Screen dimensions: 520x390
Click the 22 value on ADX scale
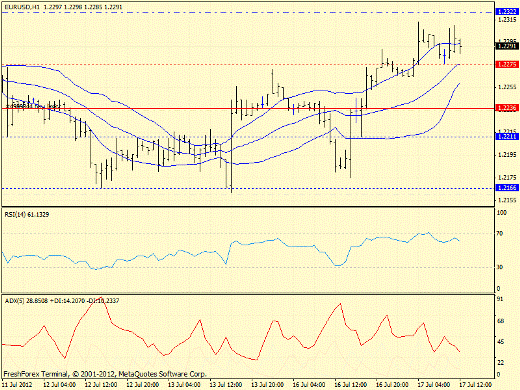click(x=500, y=363)
